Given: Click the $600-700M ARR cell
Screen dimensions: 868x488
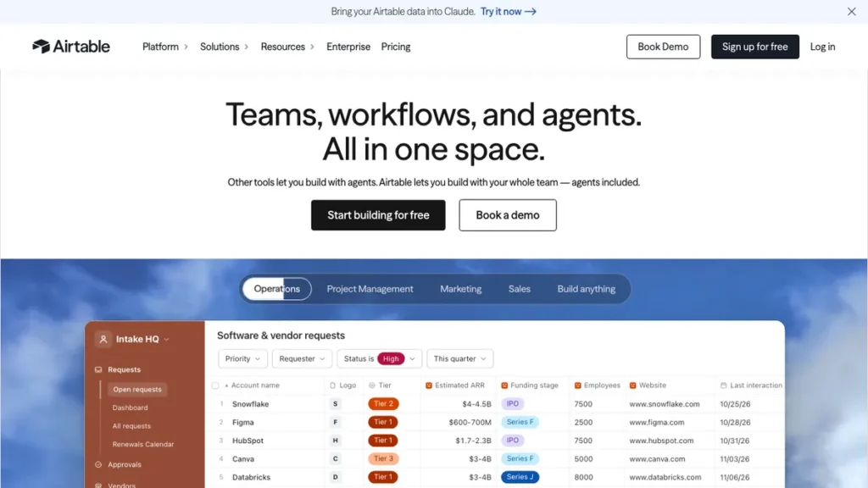Looking at the screenshot, I should pyautogui.click(x=470, y=423).
